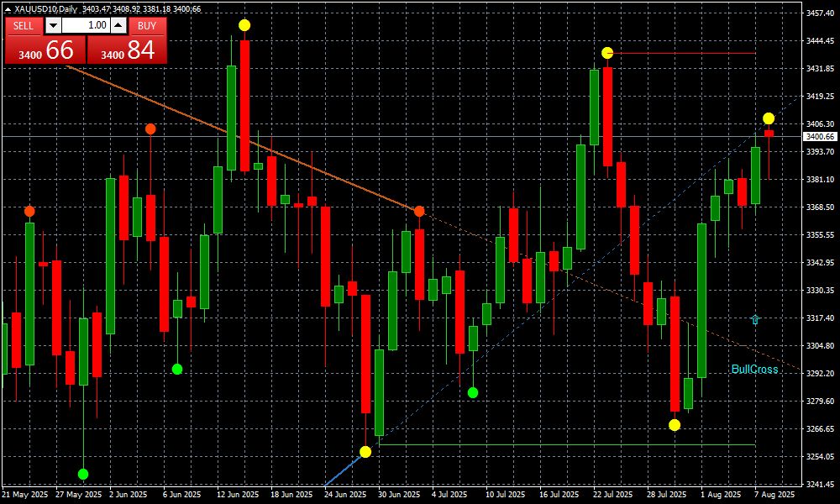This screenshot has width=840, height=504.
Task: Click the 3400 84 buy price tile
Action: pos(127,50)
